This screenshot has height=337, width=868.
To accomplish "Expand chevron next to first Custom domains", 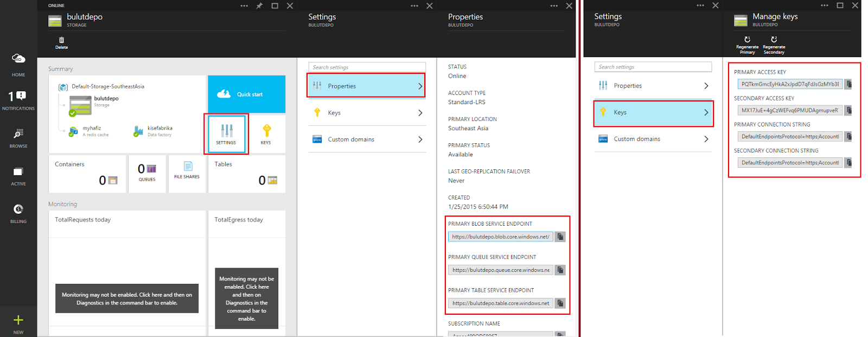I will pos(420,139).
